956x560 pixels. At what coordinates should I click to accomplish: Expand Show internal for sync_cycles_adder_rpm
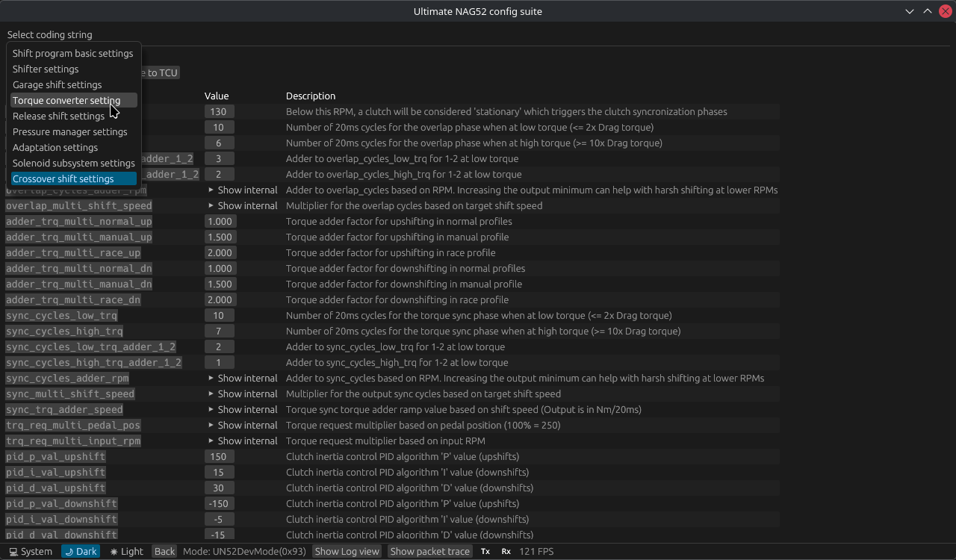coord(242,378)
